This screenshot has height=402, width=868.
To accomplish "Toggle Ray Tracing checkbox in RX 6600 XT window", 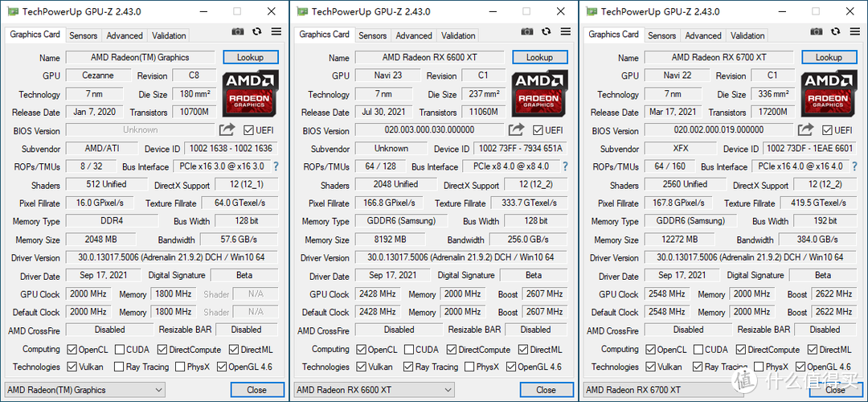I will pyautogui.click(x=408, y=367).
